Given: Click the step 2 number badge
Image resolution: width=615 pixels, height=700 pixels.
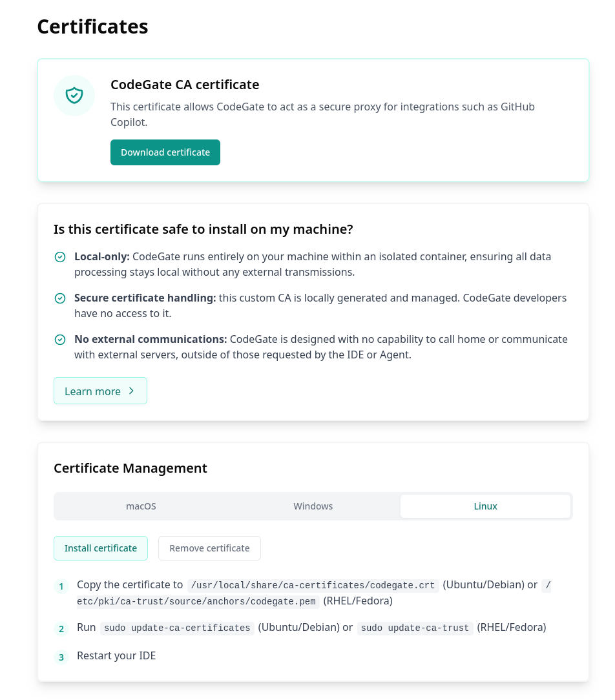Looking at the screenshot, I should 61,628.
